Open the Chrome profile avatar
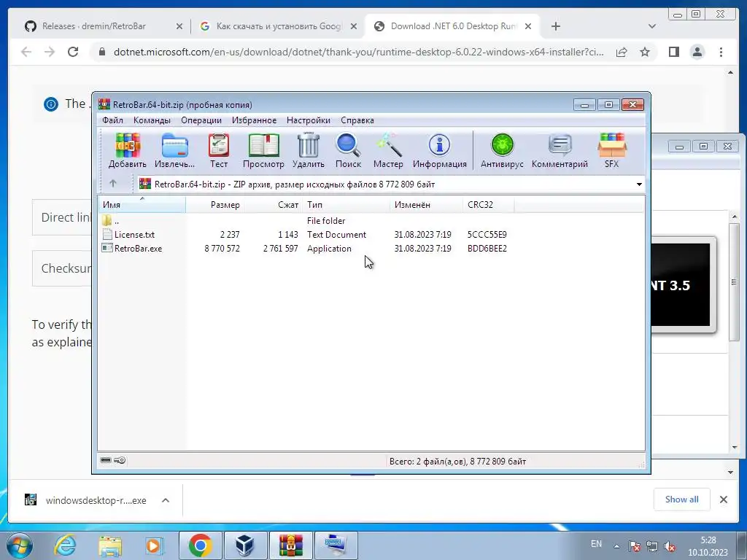This screenshot has width=747, height=560. tap(697, 52)
